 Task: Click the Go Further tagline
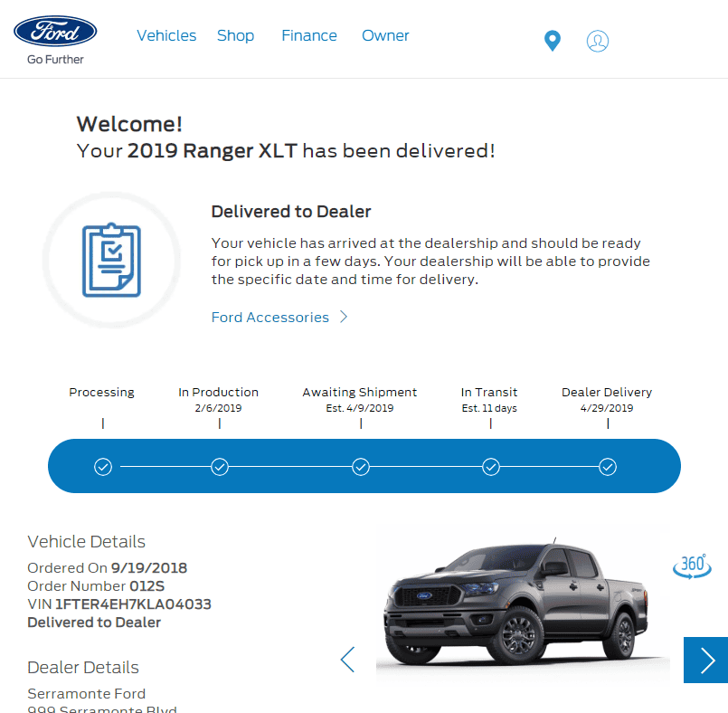55,60
